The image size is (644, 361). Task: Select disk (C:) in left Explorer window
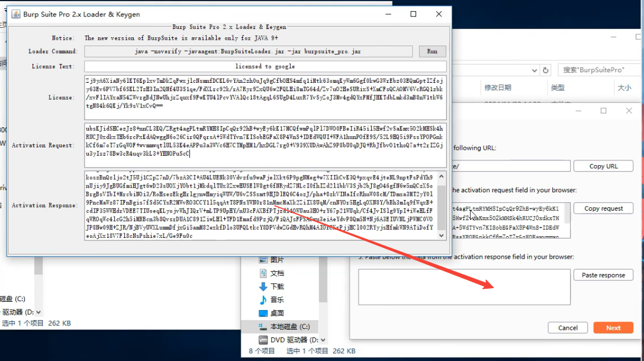[13, 299]
